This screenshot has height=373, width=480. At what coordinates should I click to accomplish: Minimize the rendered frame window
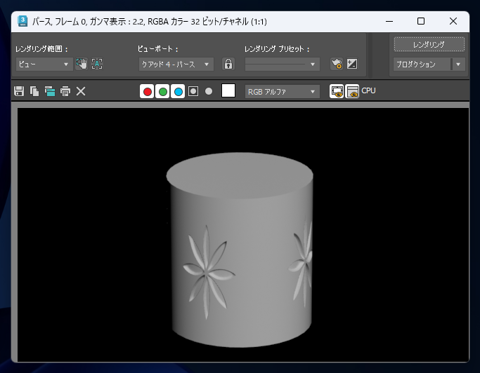389,21
